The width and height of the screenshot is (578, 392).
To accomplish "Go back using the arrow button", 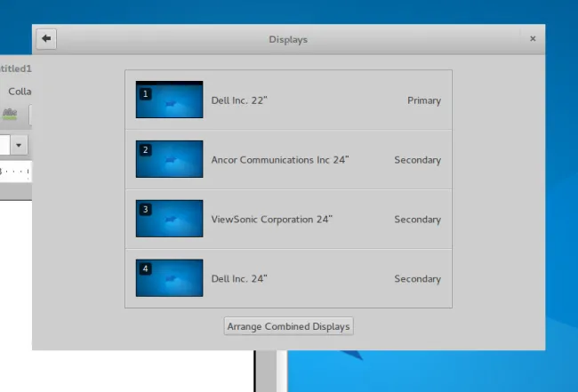I will [x=46, y=39].
